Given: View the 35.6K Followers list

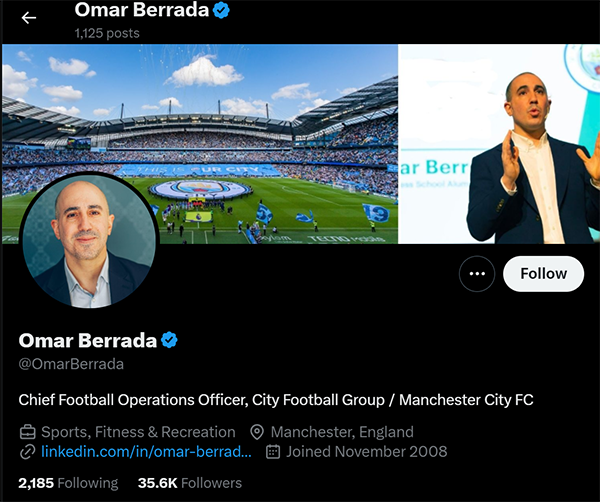Looking at the screenshot, I should [x=189, y=483].
